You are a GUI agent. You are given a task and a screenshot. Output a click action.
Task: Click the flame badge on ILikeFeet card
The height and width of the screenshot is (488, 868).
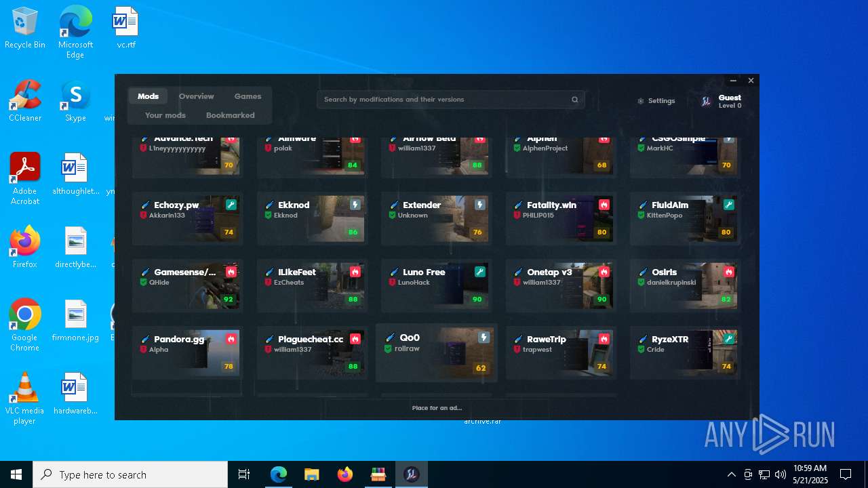[x=355, y=272]
